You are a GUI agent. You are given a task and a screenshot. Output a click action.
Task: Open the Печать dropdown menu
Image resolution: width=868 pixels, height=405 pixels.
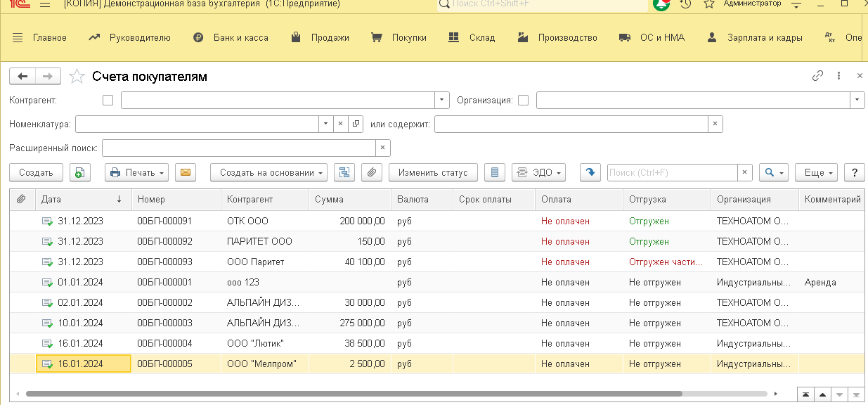coord(137,172)
